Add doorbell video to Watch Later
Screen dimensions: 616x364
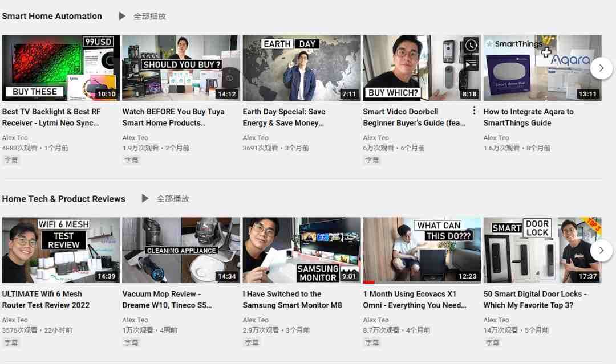pos(471,46)
